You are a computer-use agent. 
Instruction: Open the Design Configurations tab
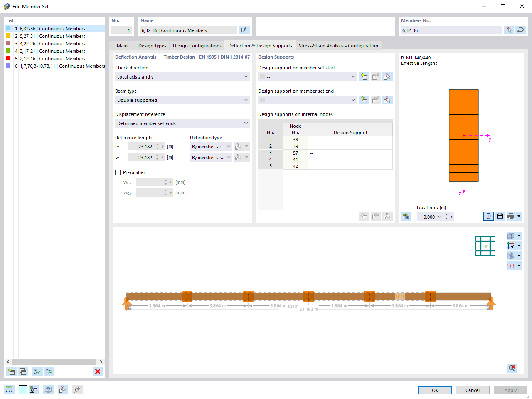pyautogui.click(x=197, y=46)
